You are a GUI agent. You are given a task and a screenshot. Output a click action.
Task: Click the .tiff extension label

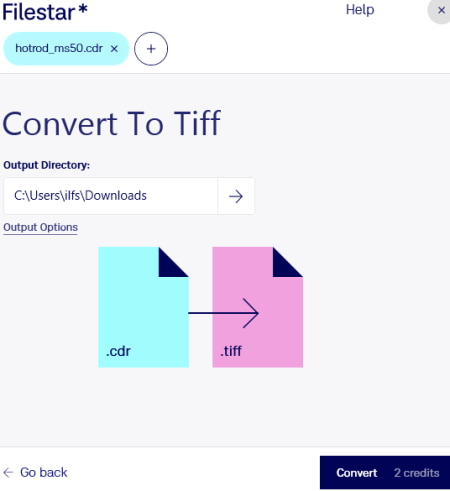(231, 351)
